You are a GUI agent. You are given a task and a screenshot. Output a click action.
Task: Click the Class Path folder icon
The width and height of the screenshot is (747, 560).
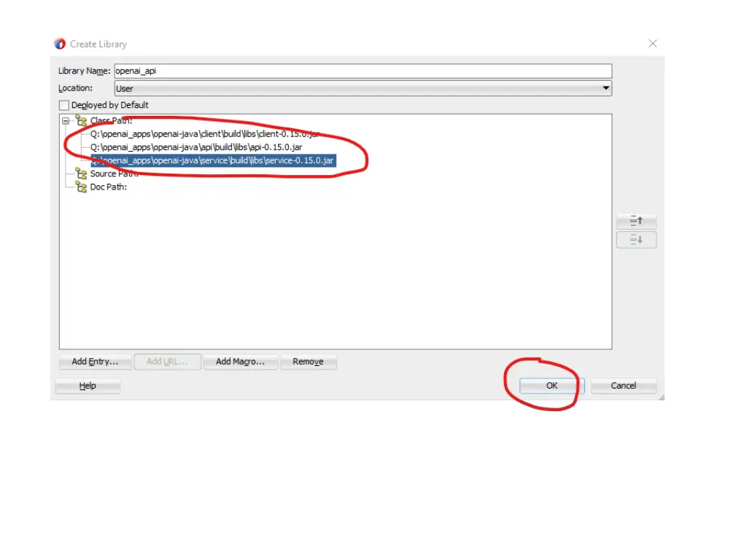[x=81, y=121]
